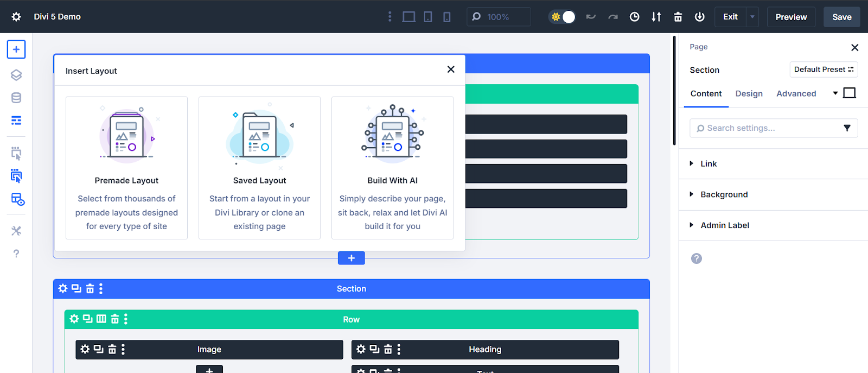Open more options of the Heading module

399,349
